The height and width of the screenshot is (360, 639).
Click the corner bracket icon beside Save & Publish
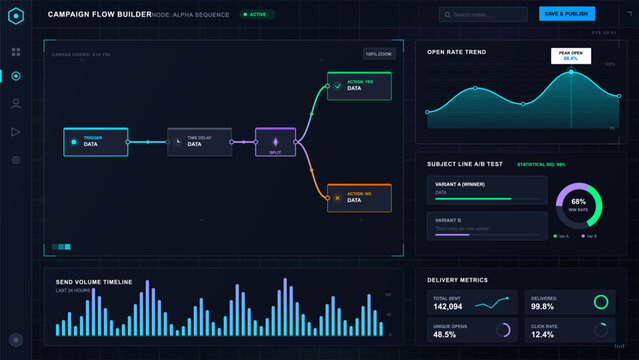(629, 13)
